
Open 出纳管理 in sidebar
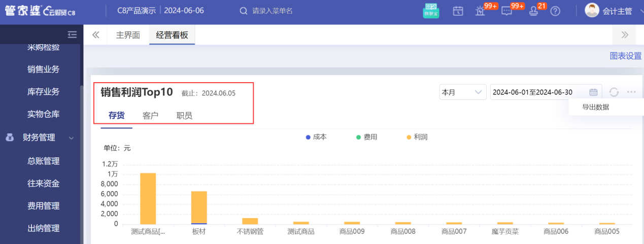point(43,228)
